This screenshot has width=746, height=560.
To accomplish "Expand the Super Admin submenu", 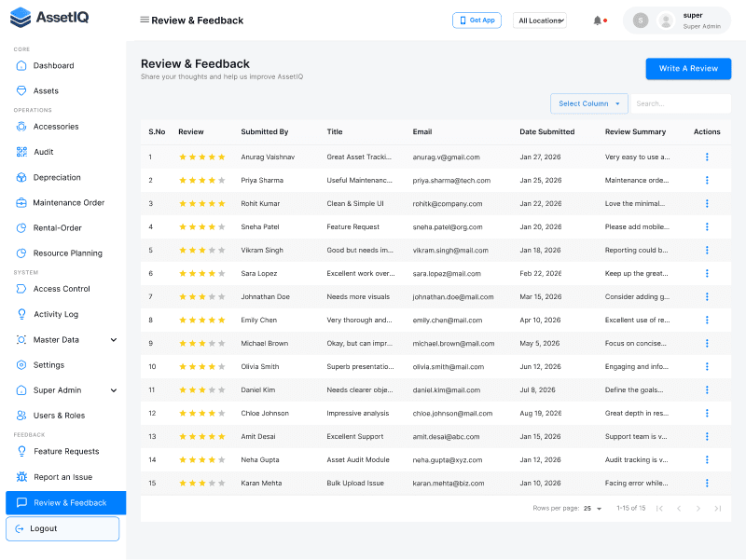I will pos(114,390).
